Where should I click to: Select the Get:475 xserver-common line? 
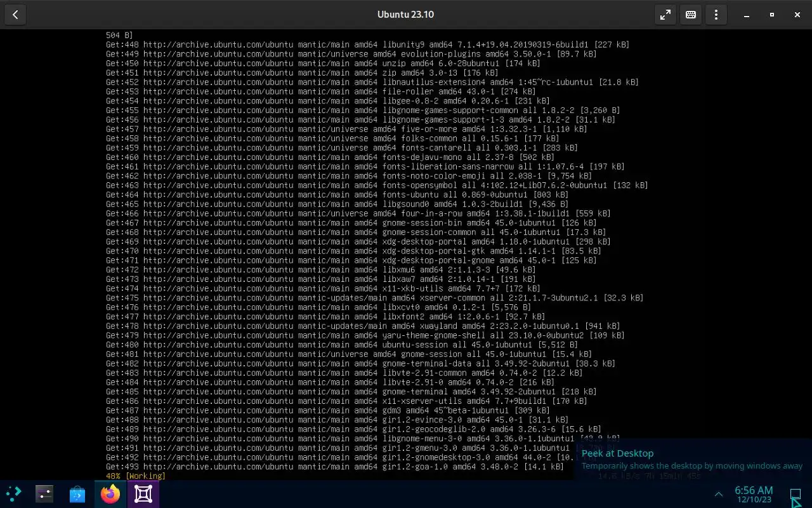pyautogui.click(x=375, y=297)
